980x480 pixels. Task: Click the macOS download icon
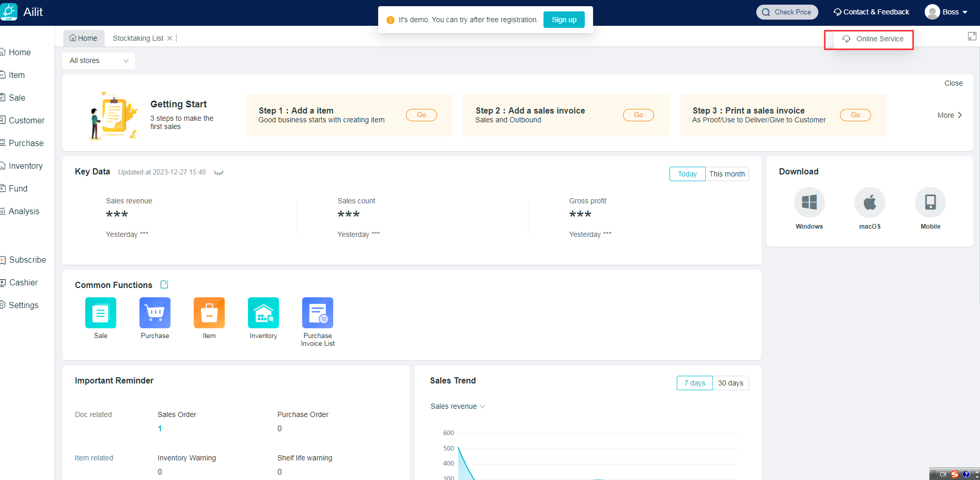point(870,202)
